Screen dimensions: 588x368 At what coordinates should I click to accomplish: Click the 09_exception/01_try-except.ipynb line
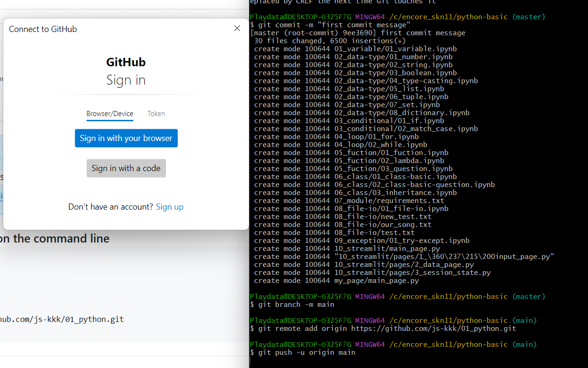click(362, 241)
